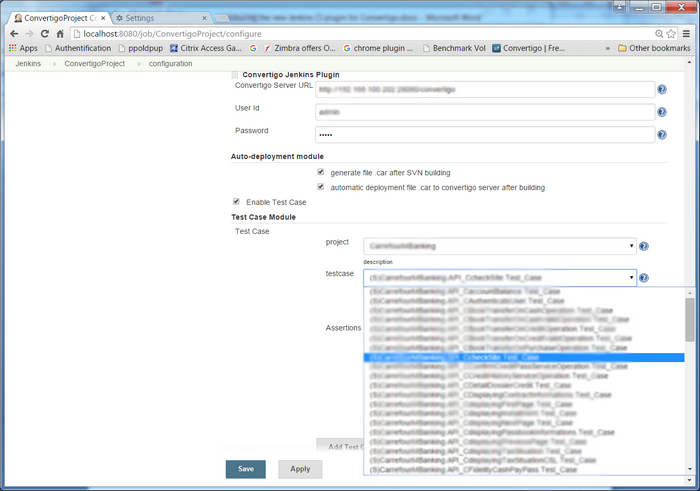700x491 pixels.
Task: Click page scrollbar up arrow
Action: click(x=690, y=63)
